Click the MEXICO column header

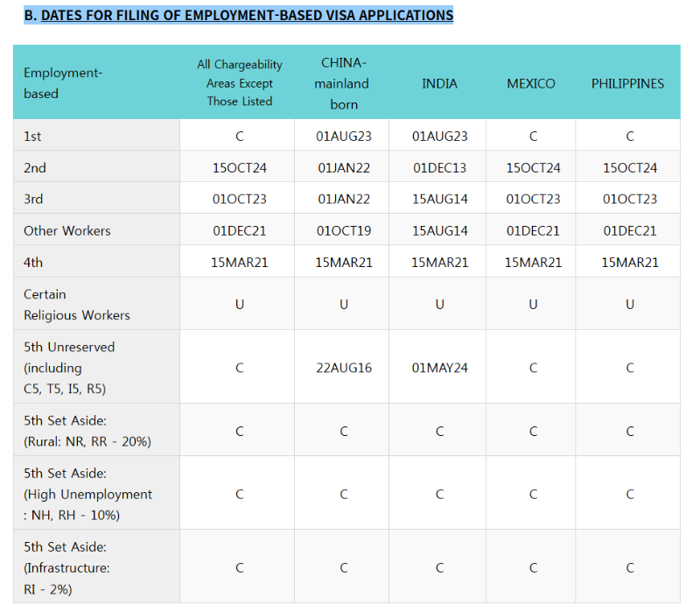(531, 83)
